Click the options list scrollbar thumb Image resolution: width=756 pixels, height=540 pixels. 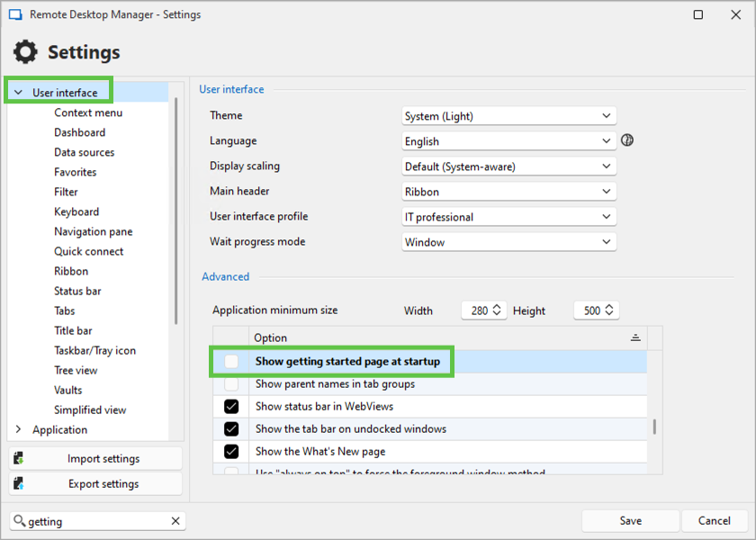(x=654, y=427)
